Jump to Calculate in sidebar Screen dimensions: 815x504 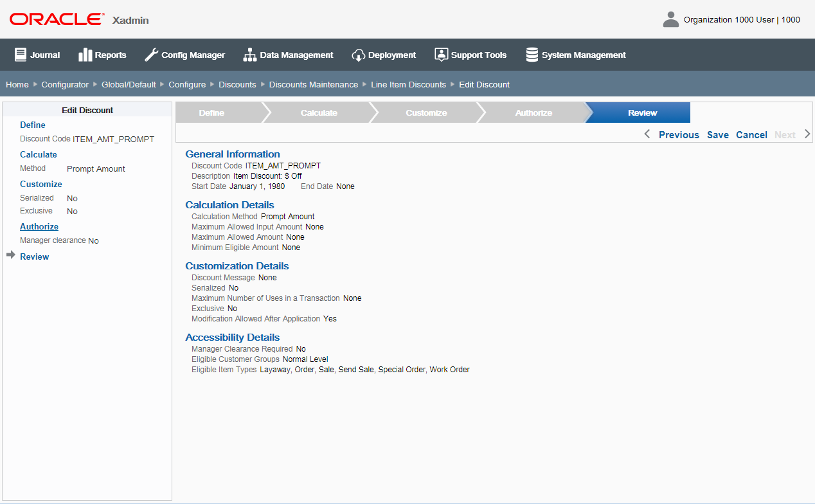[39, 154]
